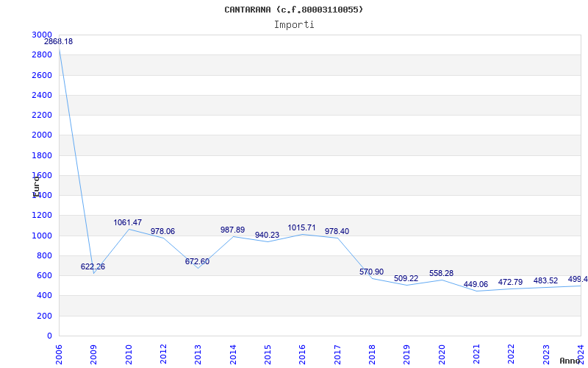Viewport: 588px width, 368px height.
Task: Select the 987.89 data label
Action: (232, 230)
